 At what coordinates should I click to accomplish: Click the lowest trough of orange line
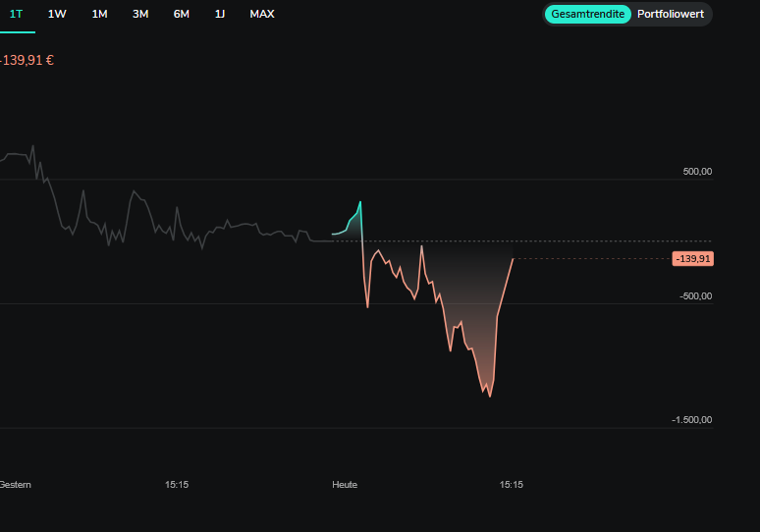pos(489,396)
